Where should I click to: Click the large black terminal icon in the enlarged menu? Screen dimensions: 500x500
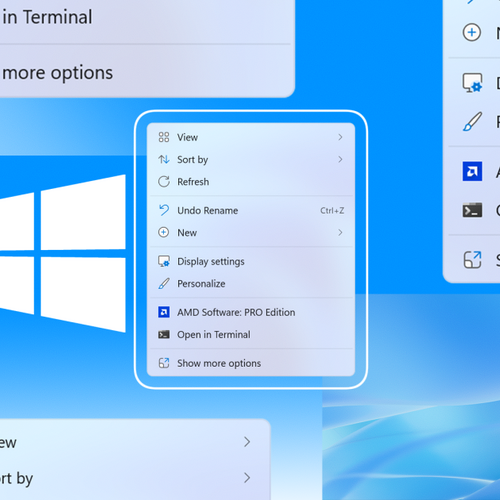pyautogui.click(x=472, y=210)
